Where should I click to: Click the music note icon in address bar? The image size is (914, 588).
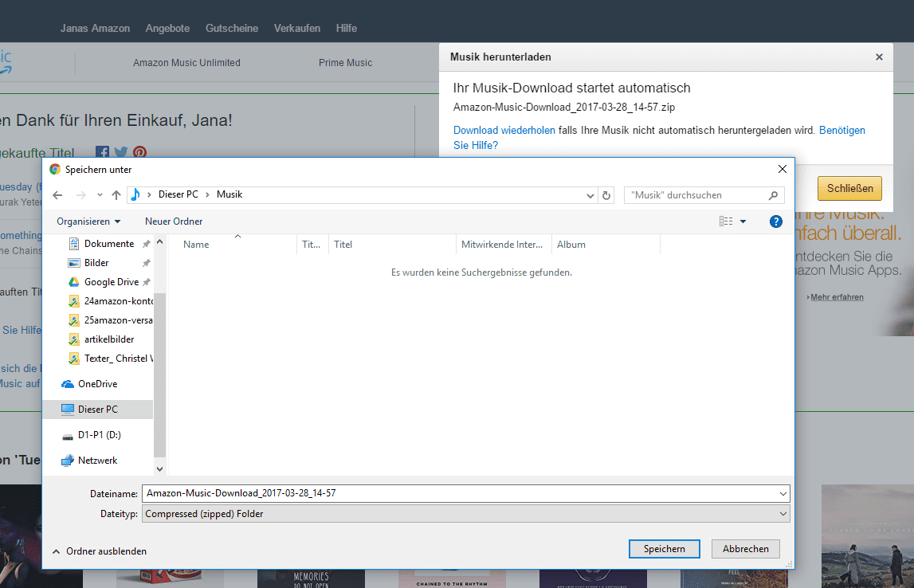point(135,194)
